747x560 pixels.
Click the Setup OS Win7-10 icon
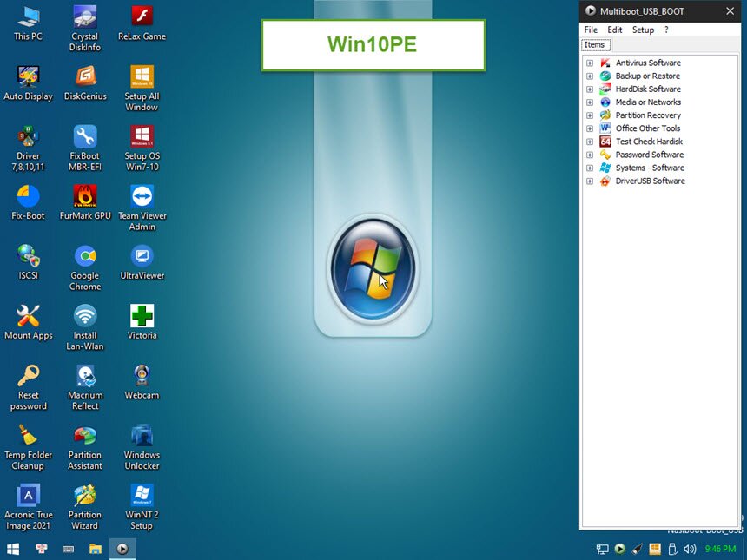(x=142, y=148)
